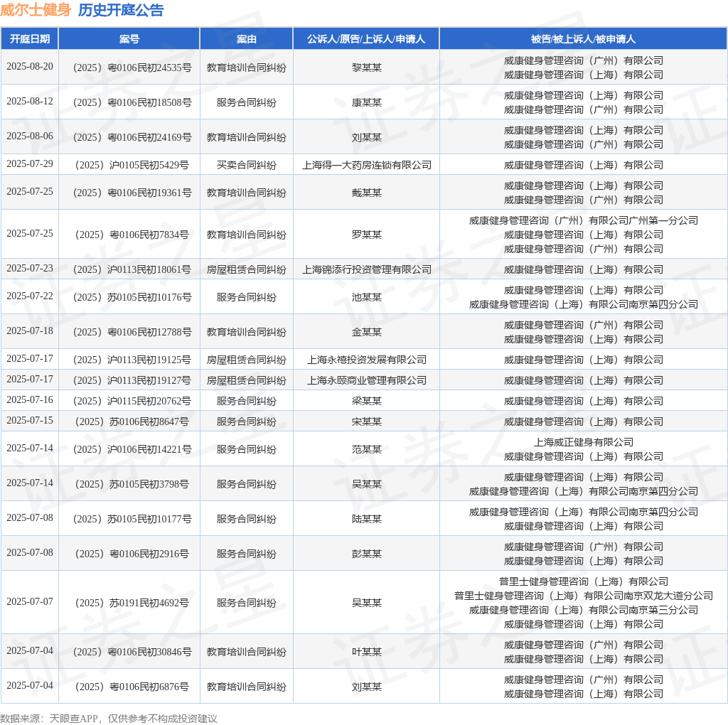Click plaintiff 罗某某
This screenshot has height=725, width=728.
367,235
